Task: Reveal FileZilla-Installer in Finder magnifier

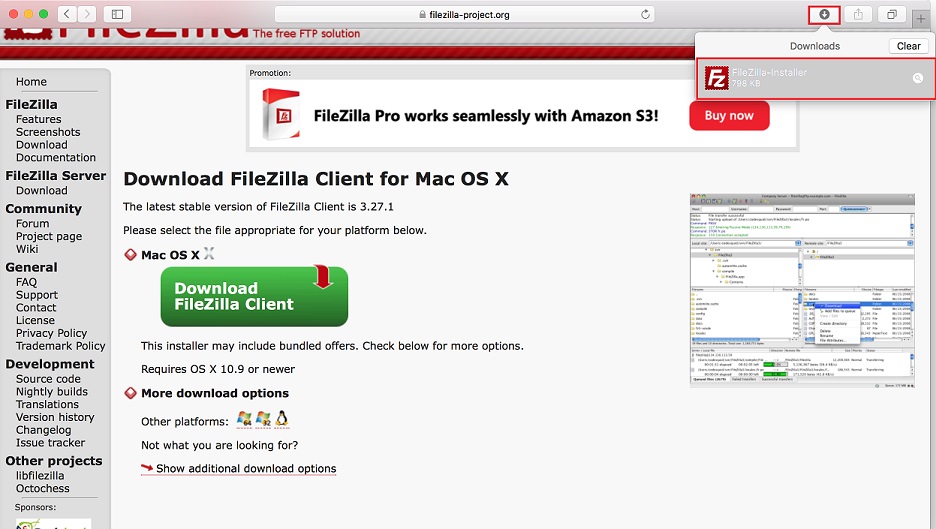Action: point(918,78)
